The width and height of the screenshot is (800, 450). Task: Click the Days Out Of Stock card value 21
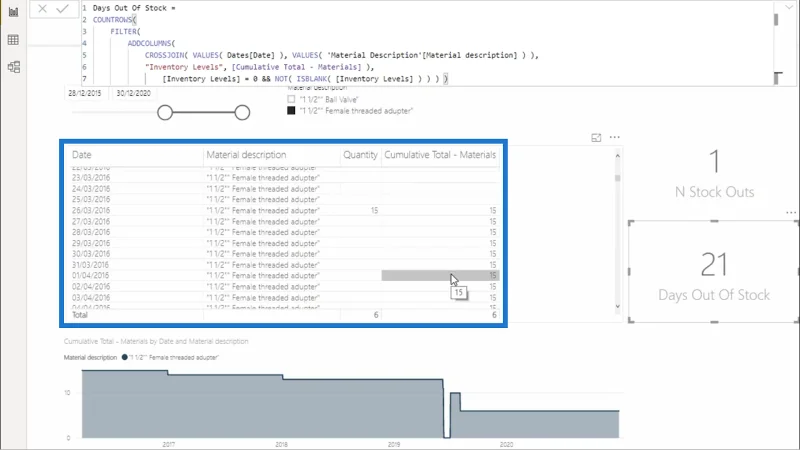click(x=714, y=264)
